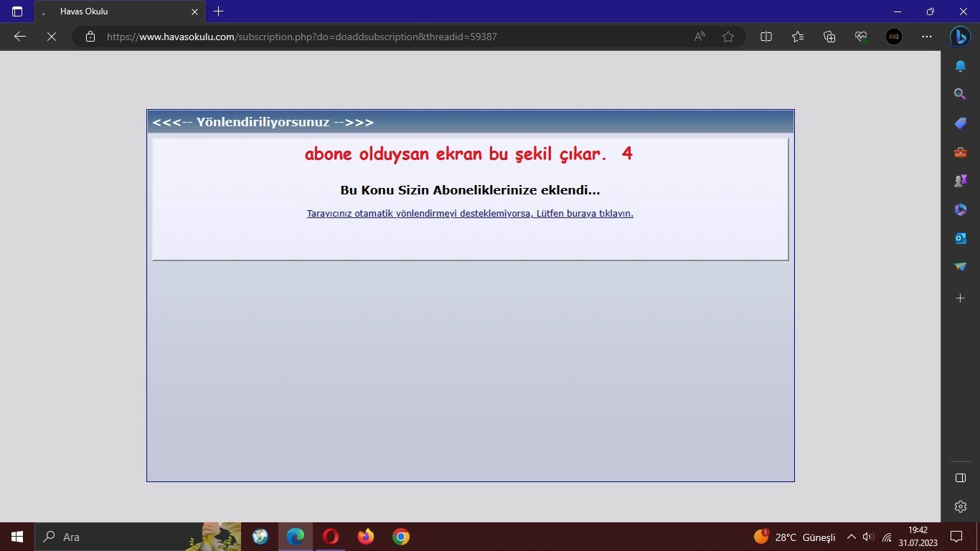
Task: Open Favorites list icon
Action: 798,37
